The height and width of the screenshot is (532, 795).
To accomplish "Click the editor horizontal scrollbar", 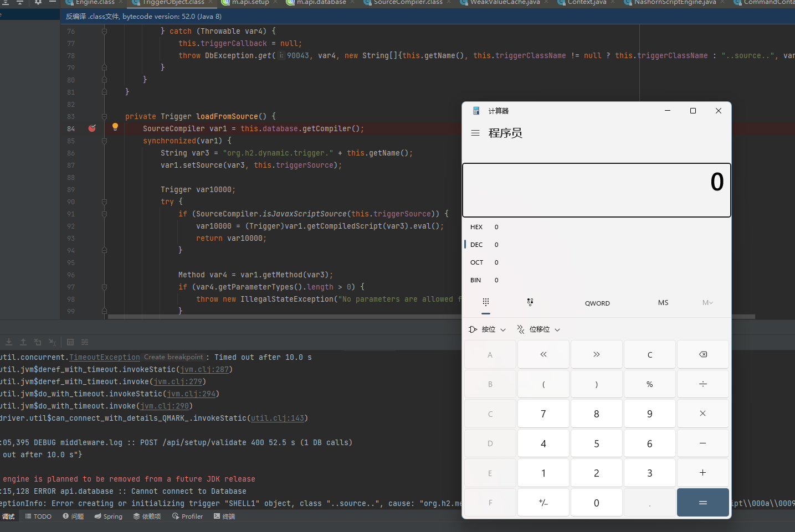I will [x=431, y=317].
